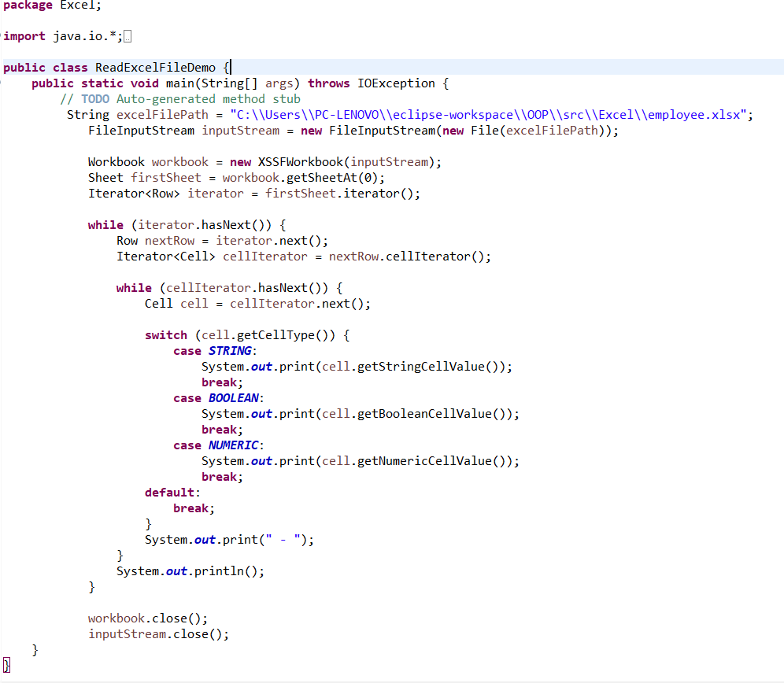Click 'iterator.hasNext()' in while condition
The height and width of the screenshot is (683, 784).
point(205,225)
